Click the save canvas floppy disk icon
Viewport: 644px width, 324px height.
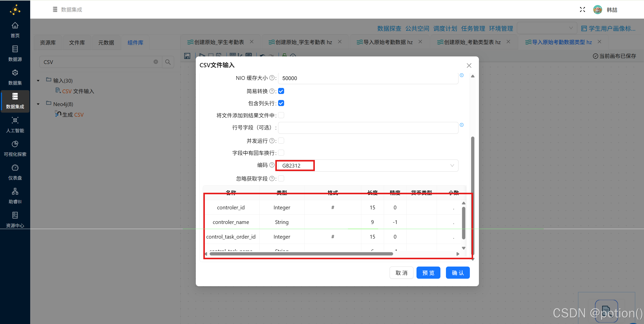click(x=187, y=56)
